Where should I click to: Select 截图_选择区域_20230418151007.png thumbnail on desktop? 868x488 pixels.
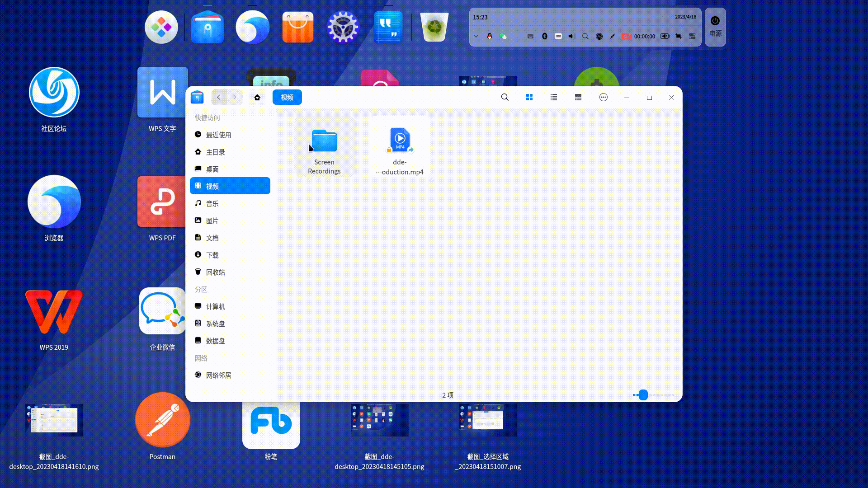click(488, 420)
